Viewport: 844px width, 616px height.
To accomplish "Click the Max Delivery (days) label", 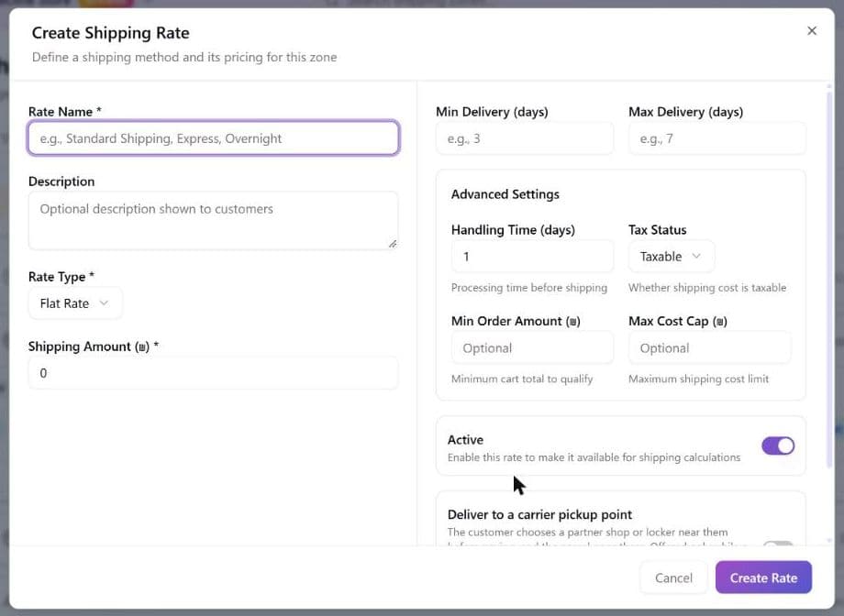I will pyautogui.click(x=686, y=112).
